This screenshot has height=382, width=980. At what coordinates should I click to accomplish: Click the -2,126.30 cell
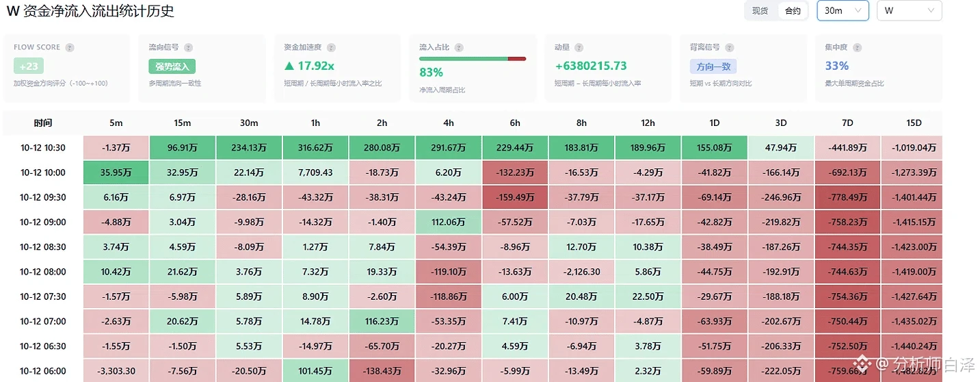[581, 272]
